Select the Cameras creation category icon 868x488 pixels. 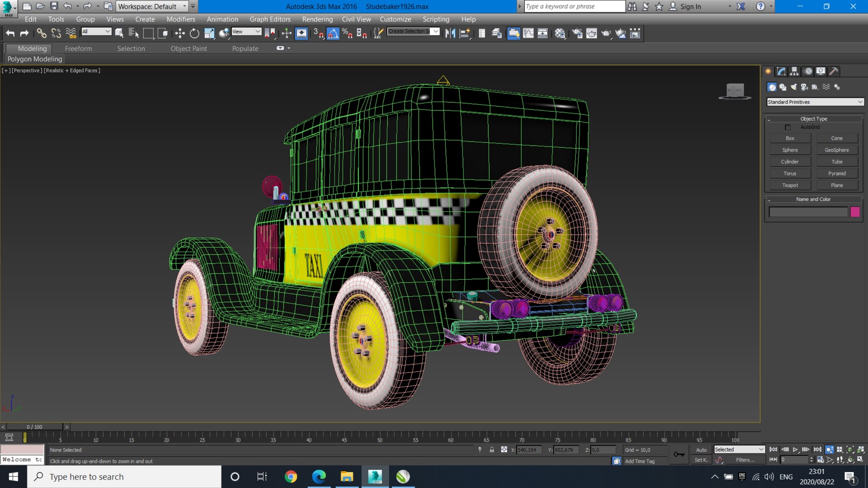[804, 87]
